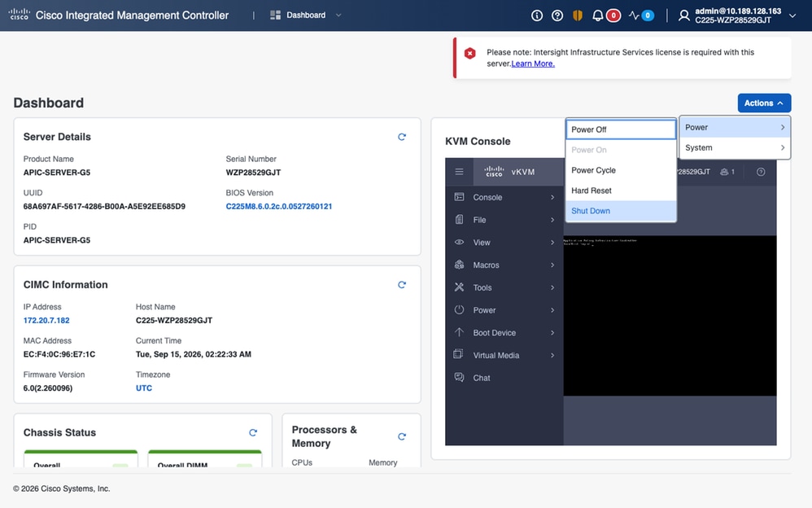Click the vKVM Boot Device arrow icon
This screenshot has width=812, height=508.
pyautogui.click(x=459, y=332)
